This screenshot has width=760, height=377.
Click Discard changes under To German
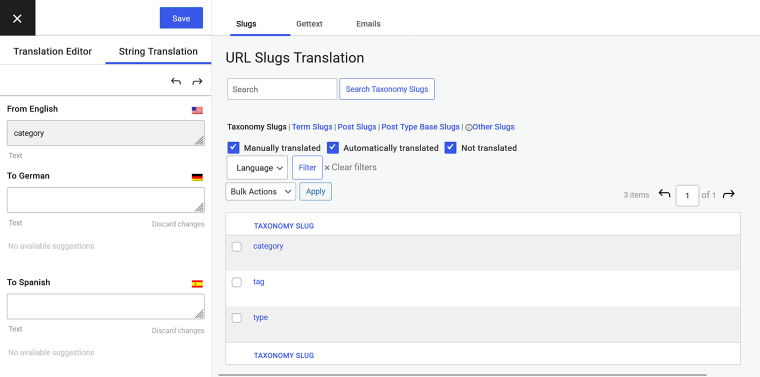[x=178, y=224]
